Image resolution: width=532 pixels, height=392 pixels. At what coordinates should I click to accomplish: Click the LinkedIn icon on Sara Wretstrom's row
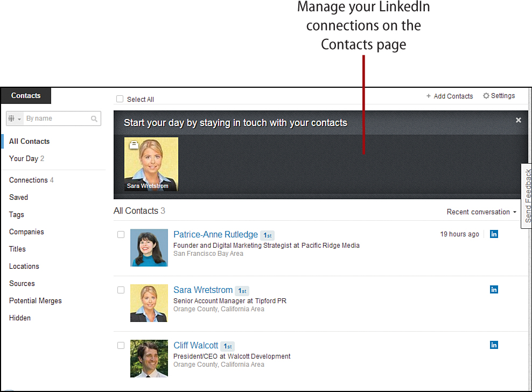pos(494,290)
